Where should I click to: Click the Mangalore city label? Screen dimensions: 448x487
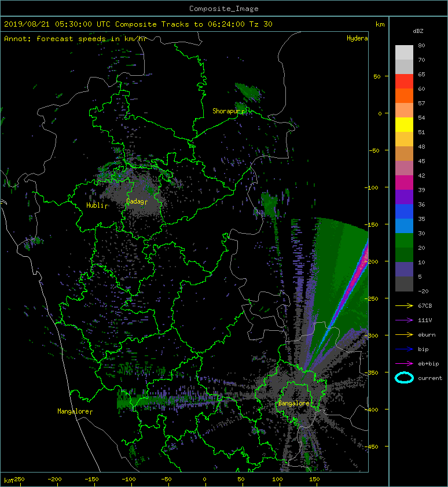tap(73, 411)
